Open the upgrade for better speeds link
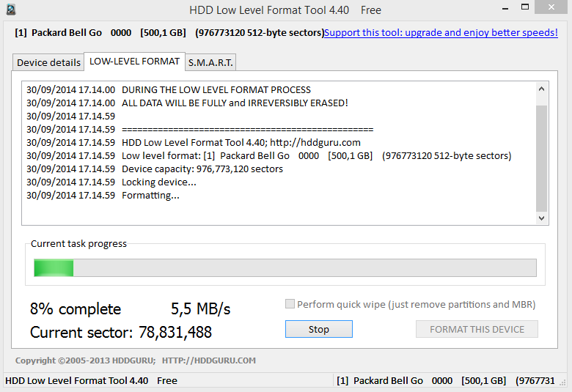Screen dimensions: 572x392 point(441,32)
